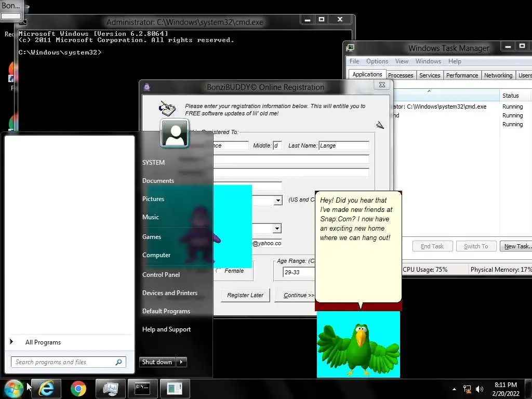Switch to cmd.exe taskbar icon
Viewport: 532px width, 399px height.
pyautogui.click(x=142, y=389)
